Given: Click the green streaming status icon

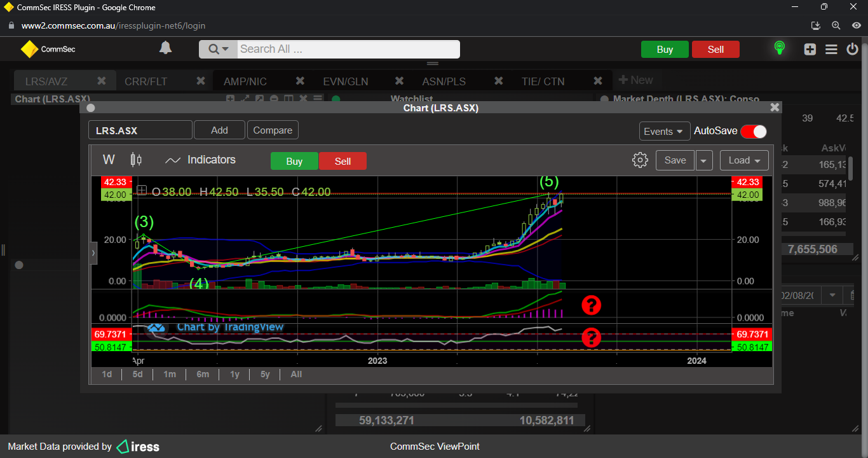Looking at the screenshot, I should [x=779, y=48].
